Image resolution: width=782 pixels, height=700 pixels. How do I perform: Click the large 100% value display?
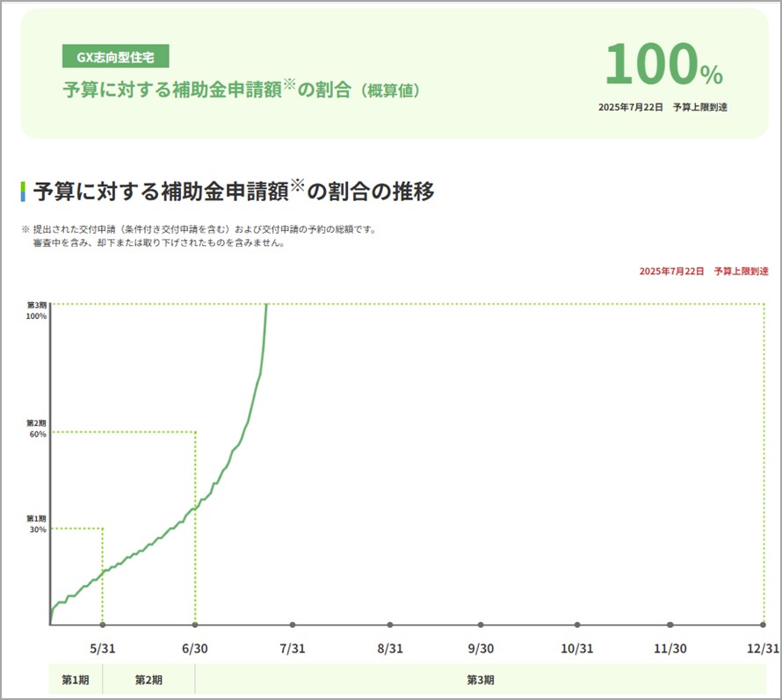click(x=663, y=62)
